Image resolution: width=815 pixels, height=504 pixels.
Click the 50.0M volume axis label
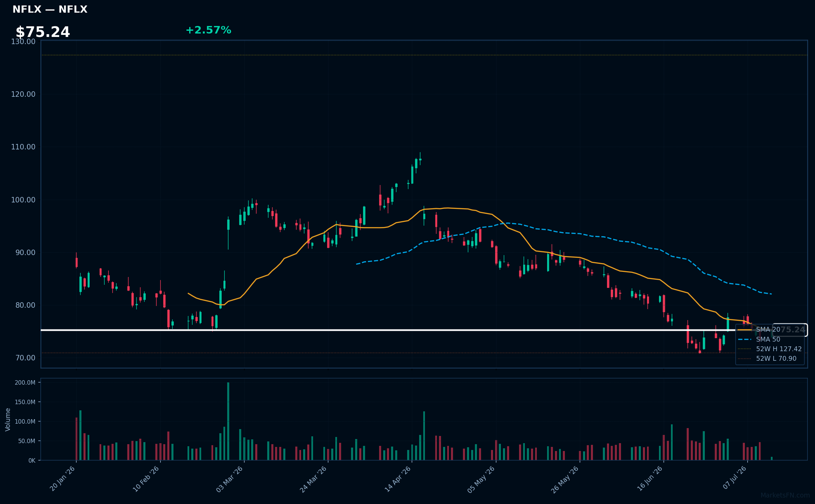click(27, 441)
